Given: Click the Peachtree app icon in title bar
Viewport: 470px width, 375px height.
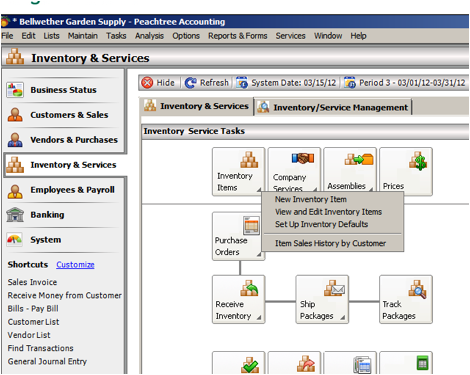Looking at the screenshot, I should [x=5, y=22].
